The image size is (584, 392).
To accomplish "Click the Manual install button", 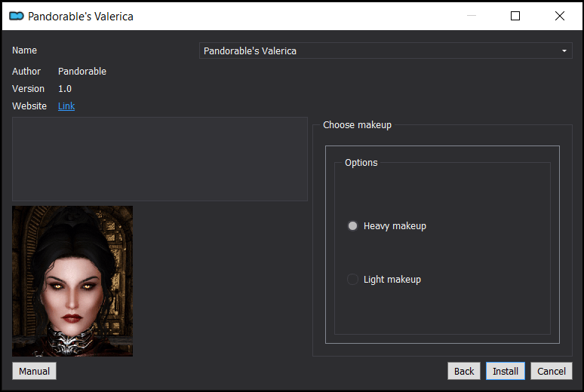I will (x=34, y=371).
